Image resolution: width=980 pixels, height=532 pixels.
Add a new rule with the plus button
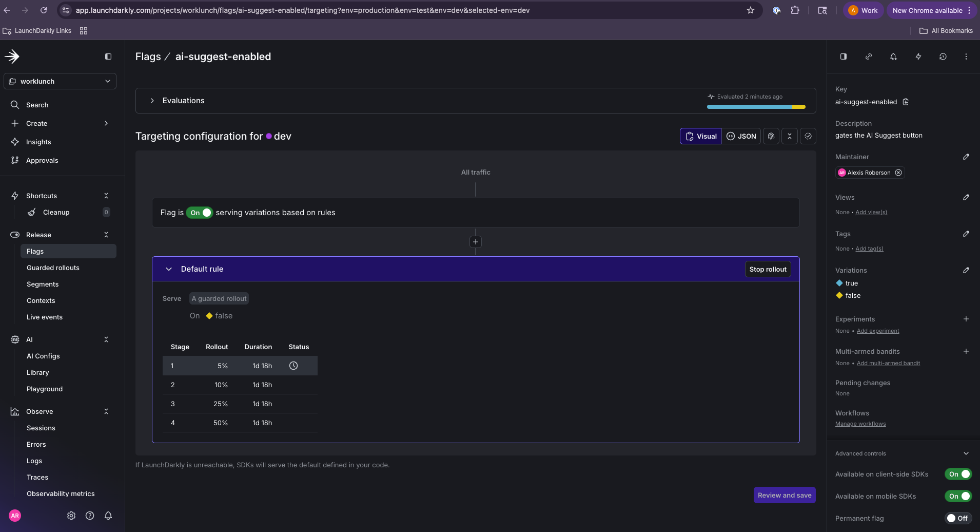tap(475, 241)
